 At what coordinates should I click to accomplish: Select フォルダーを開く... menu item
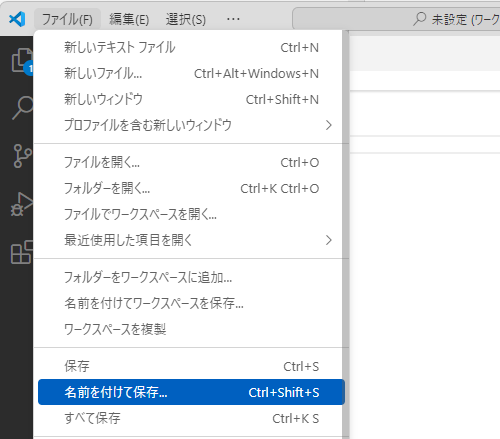[x=191, y=189]
